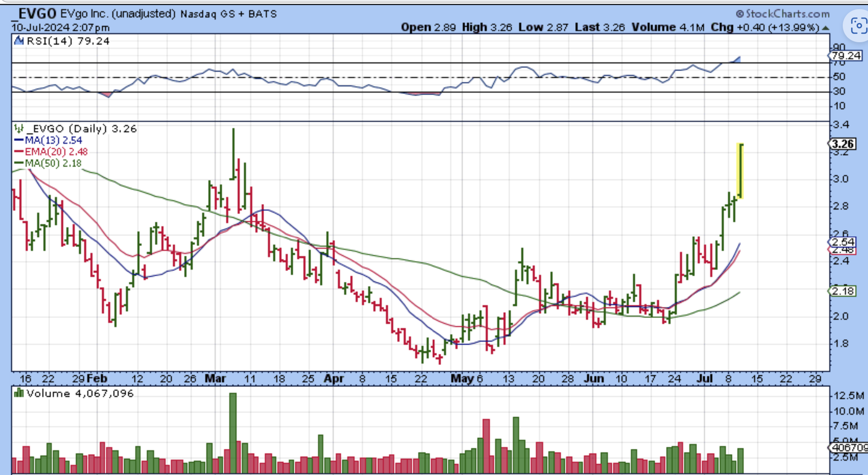
Task: Click the 3.26 last price tag
Action: point(843,144)
